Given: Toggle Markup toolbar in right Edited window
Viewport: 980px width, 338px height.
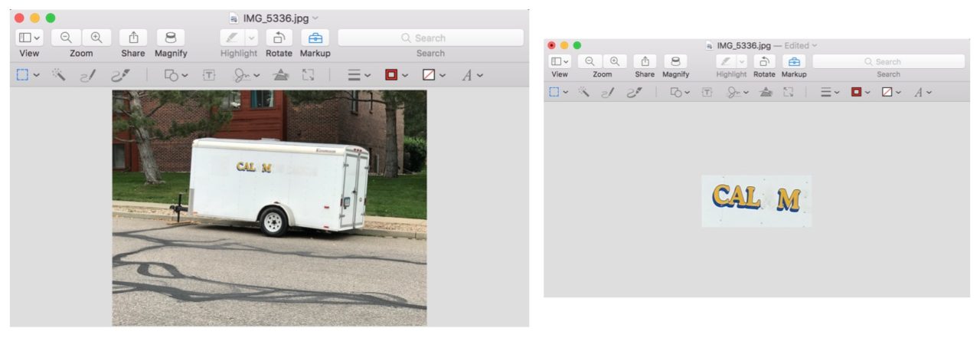Looking at the screenshot, I should point(794,61).
